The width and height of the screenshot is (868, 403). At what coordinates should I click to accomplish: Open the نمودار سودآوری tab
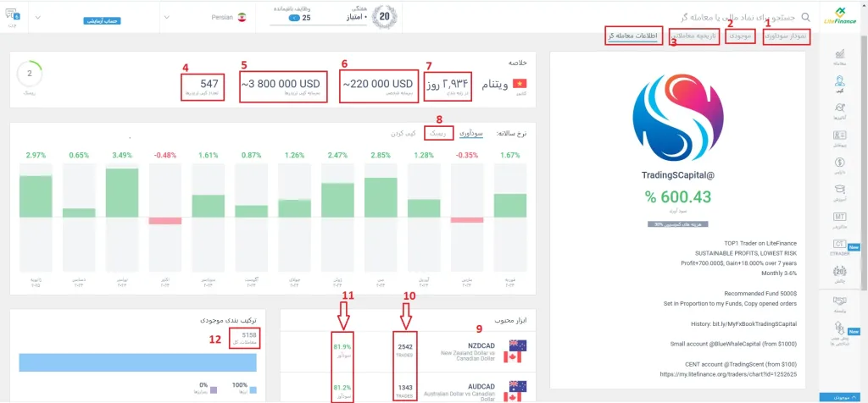click(786, 36)
